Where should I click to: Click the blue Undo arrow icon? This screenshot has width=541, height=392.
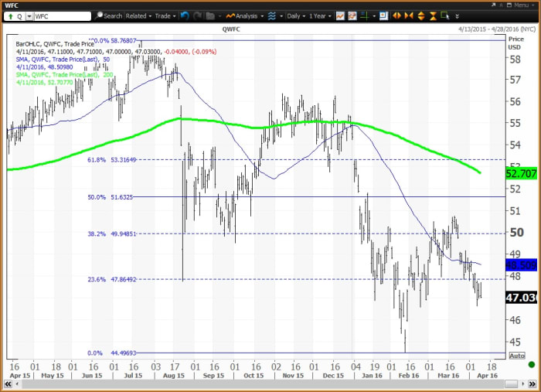[185, 16]
